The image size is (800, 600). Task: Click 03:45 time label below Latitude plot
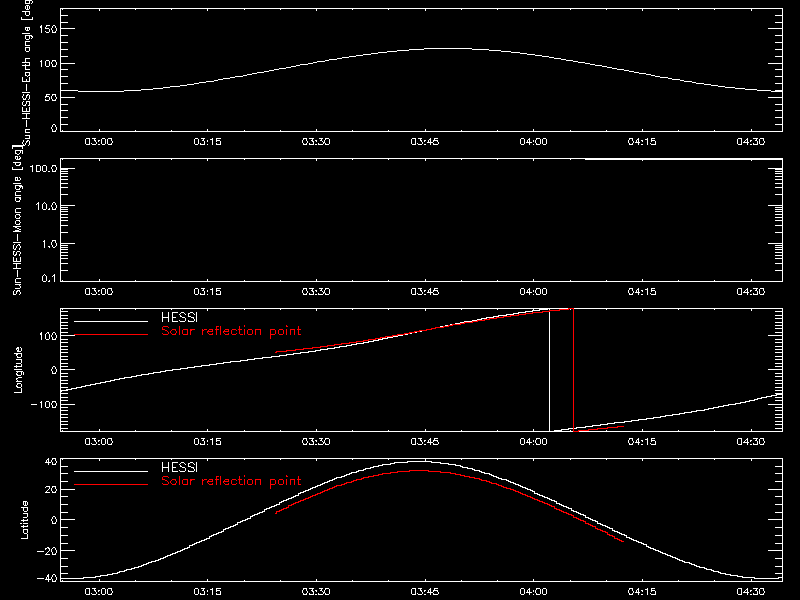(425, 592)
